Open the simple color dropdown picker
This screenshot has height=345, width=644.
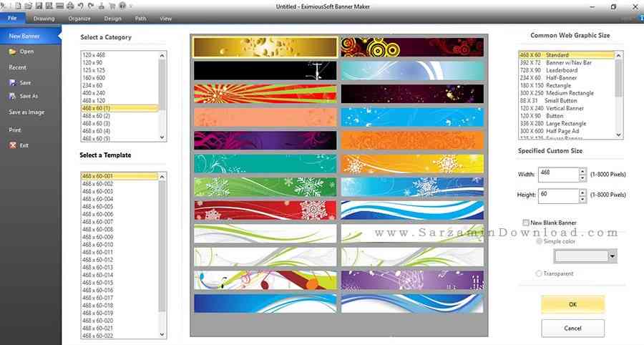coord(613,256)
